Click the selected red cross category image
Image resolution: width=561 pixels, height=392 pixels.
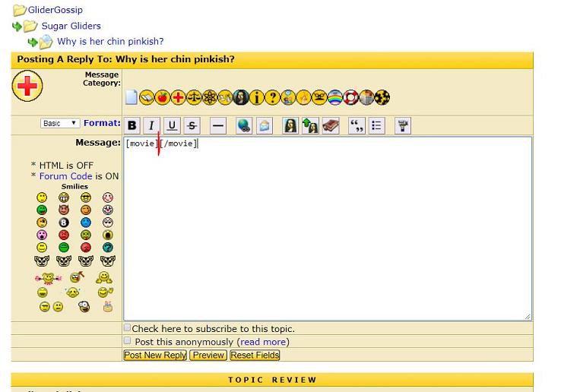coord(27,86)
